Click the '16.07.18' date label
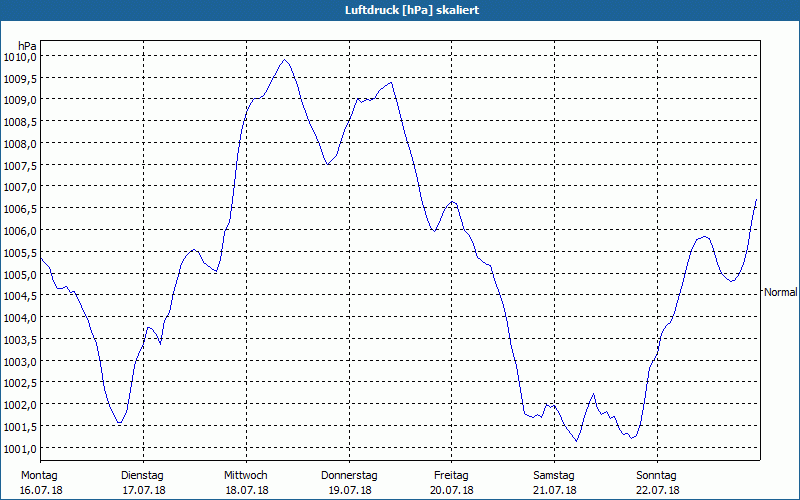The image size is (800, 500). click(41, 490)
